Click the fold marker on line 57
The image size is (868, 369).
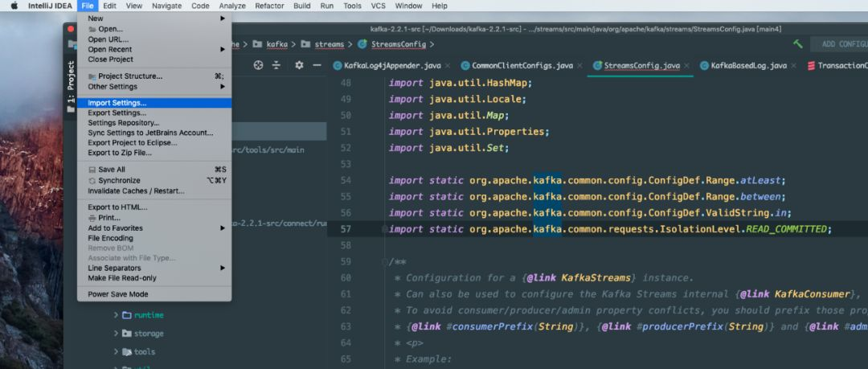point(385,229)
